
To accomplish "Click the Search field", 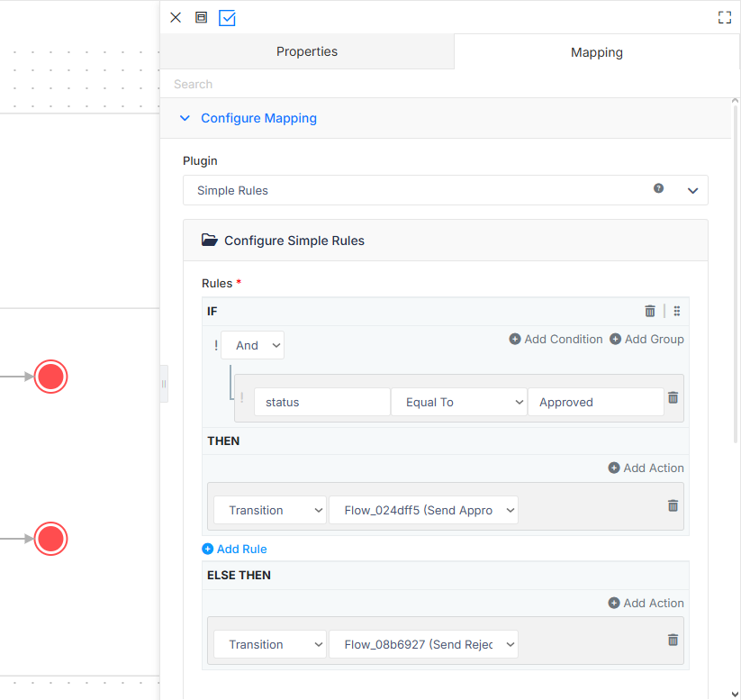I will pos(449,84).
